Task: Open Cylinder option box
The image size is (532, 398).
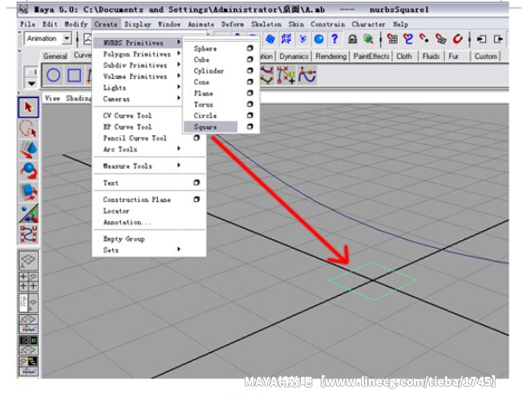Action: (x=250, y=70)
